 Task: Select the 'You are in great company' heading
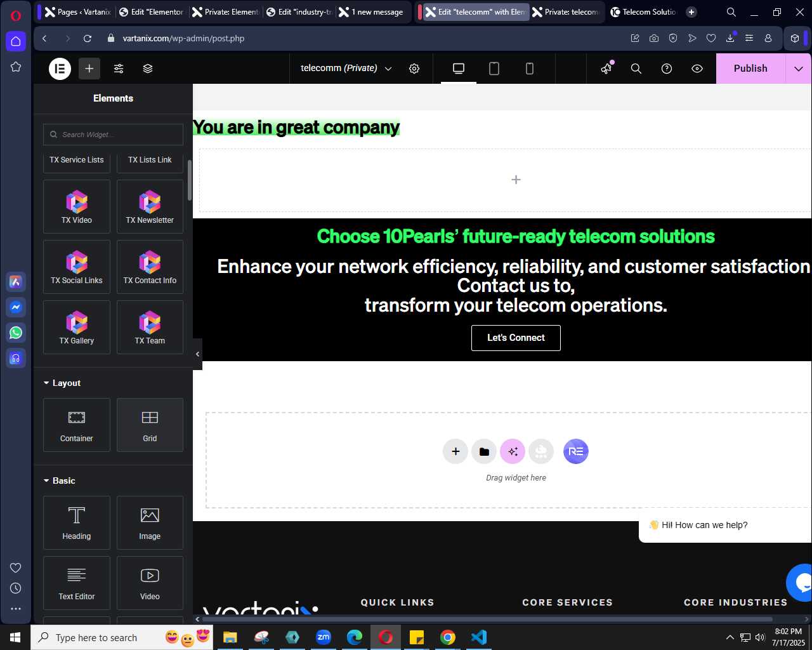pos(296,128)
